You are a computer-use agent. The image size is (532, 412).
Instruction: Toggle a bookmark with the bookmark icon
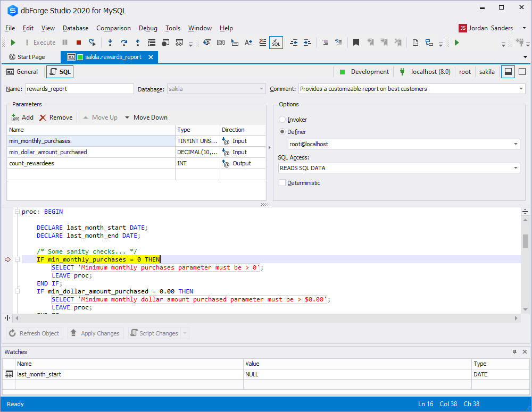click(356, 43)
